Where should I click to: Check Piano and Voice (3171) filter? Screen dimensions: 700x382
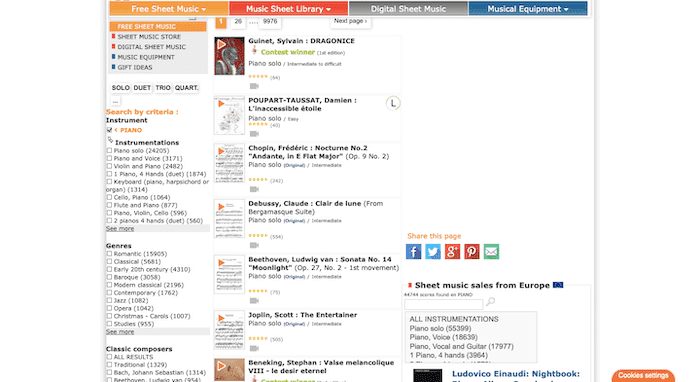point(109,158)
